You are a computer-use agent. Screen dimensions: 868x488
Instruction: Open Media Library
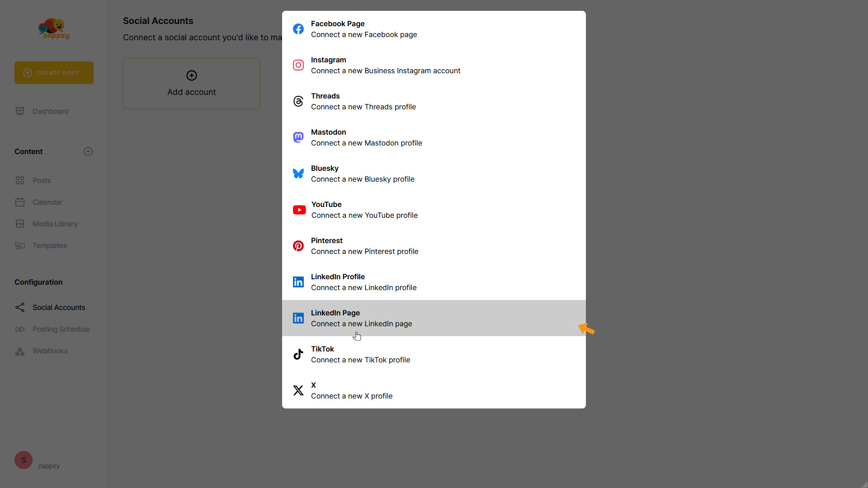coord(55,224)
